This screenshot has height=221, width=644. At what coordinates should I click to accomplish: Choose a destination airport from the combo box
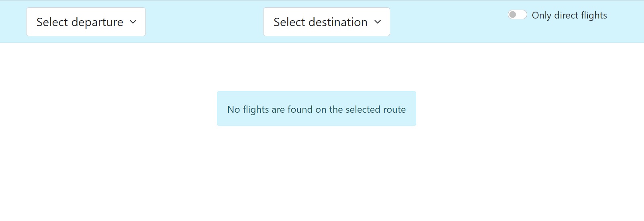(327, 22)
